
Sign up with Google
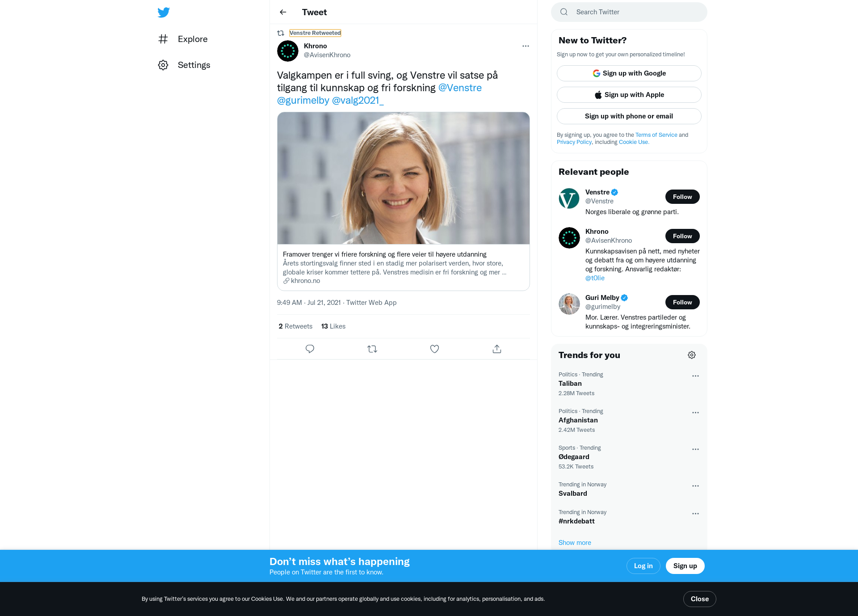click(629, 73)
